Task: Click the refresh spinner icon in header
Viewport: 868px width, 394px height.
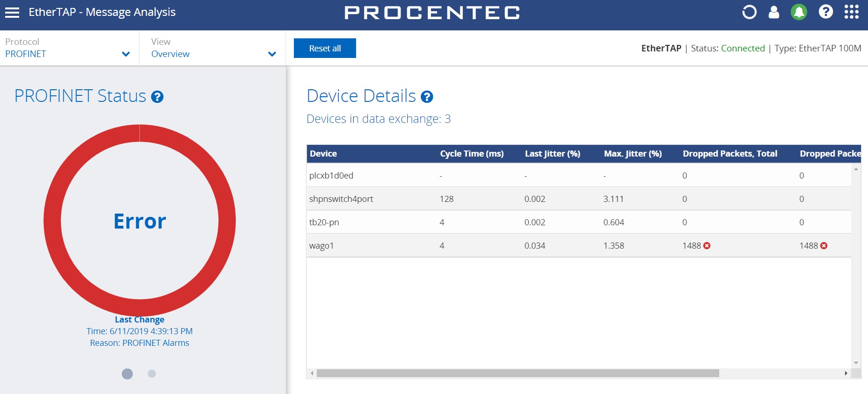Action: pyautogui.click(x=749, y=12)
